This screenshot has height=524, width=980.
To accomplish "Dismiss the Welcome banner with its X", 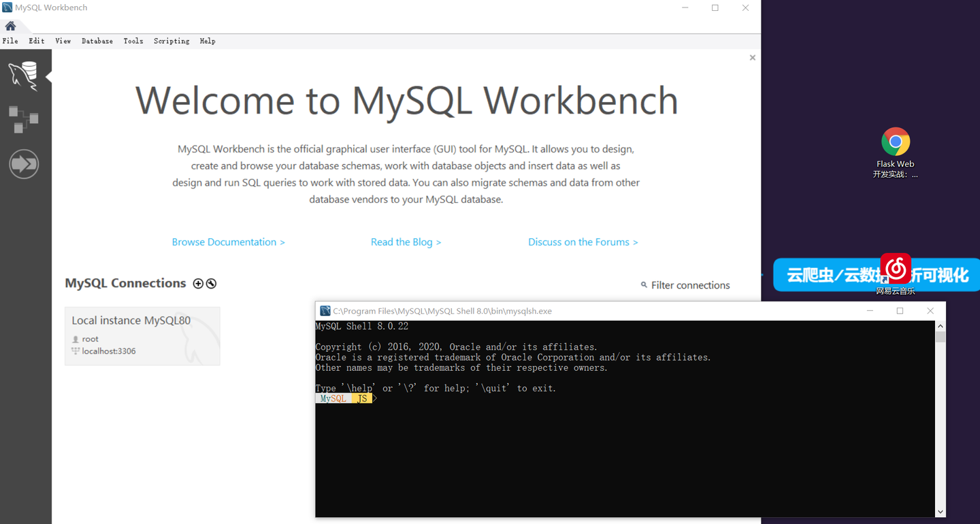I will pos(752,57).
